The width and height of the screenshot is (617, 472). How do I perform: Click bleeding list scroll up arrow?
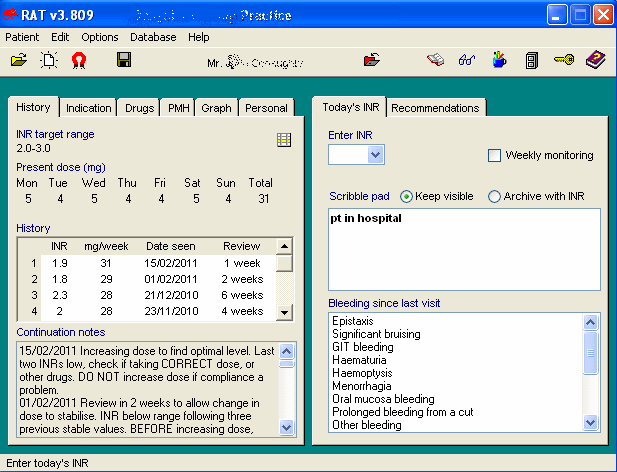tap(590, 322)
